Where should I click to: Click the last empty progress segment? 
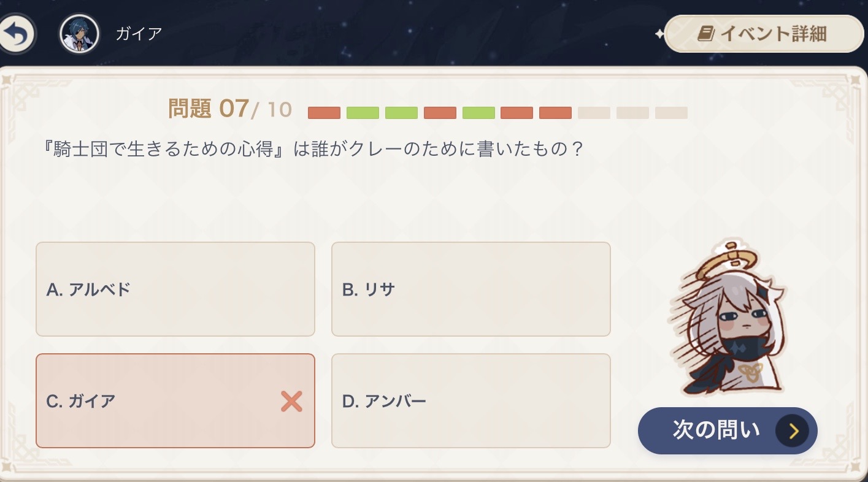click(x=671, y=113)
